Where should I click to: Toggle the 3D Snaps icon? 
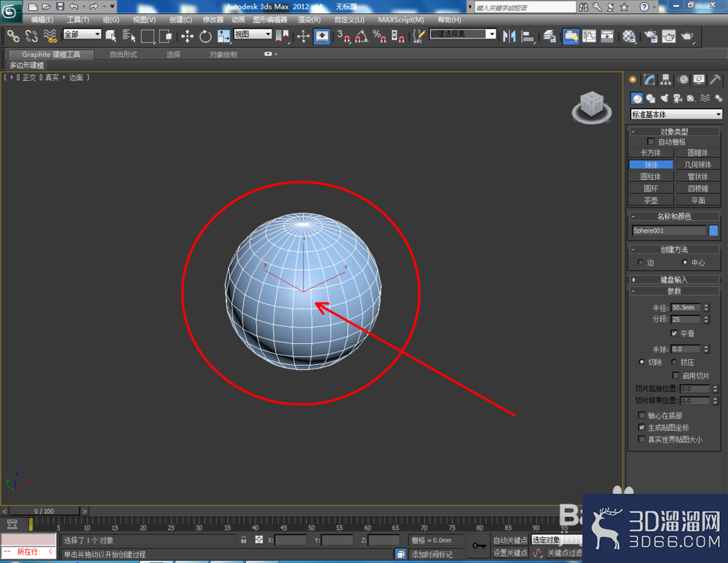tap(344, 36)
